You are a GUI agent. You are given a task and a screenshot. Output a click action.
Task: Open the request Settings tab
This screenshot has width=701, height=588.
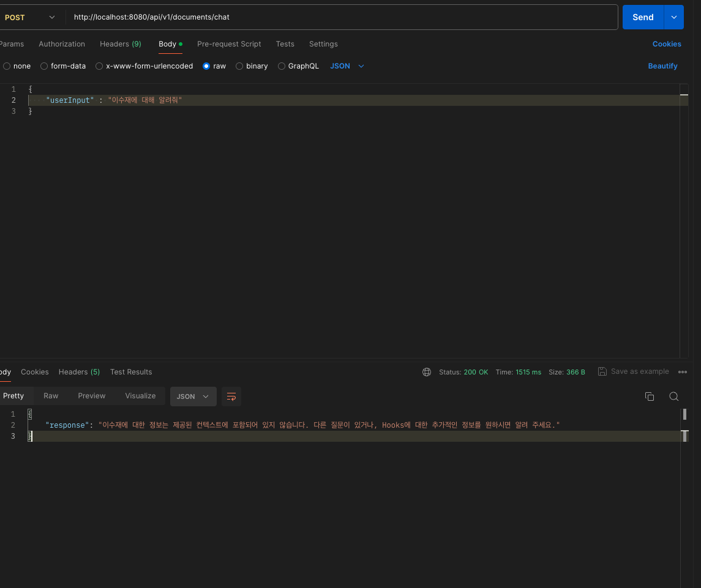[323, 44]
